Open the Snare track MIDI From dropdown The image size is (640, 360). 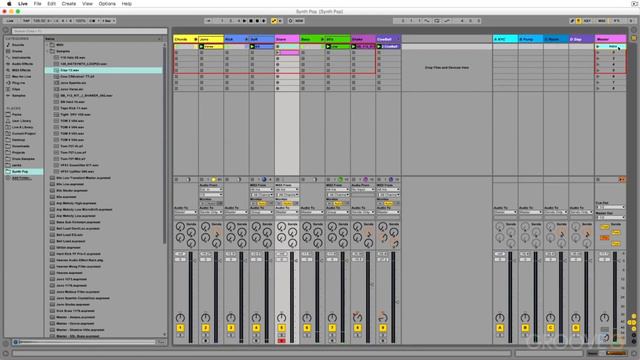tap(287, 189)
